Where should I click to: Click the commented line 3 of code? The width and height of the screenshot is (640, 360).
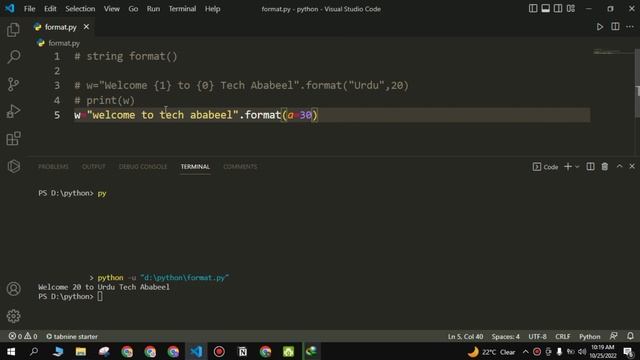click(241, 85)
